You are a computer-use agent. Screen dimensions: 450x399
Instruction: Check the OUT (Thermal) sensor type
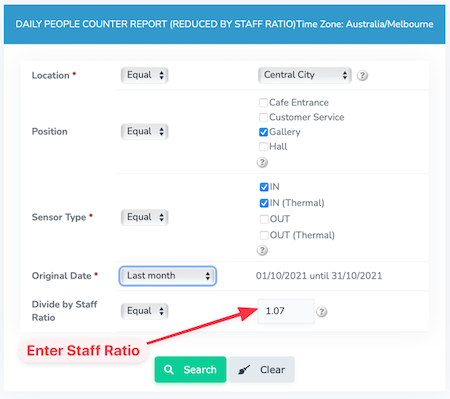coord(264,235)
